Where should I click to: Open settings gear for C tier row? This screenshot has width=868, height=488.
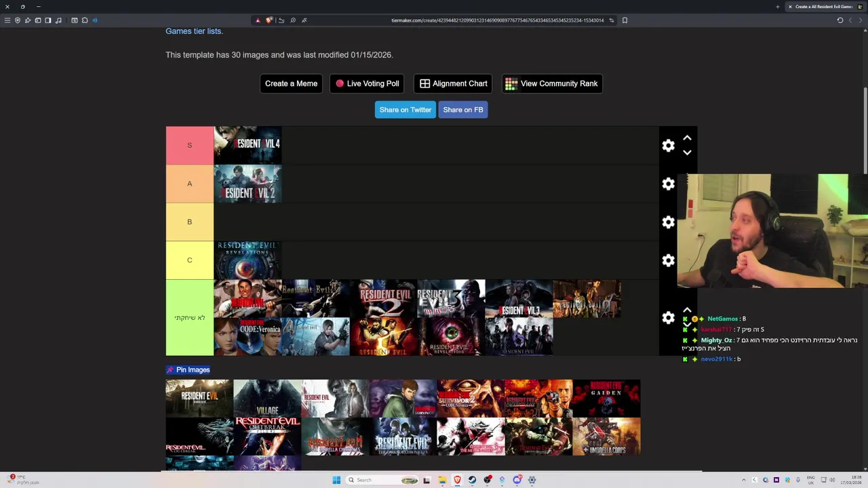668,260
